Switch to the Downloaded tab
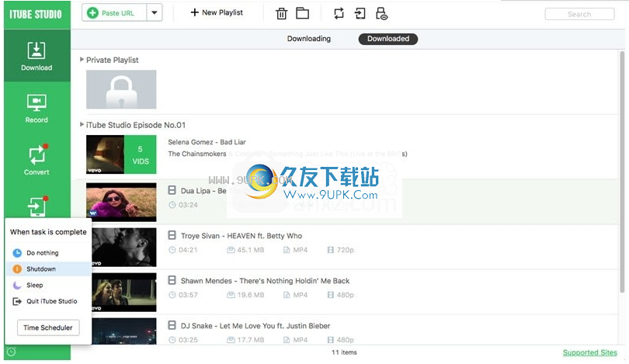629x364 pixels. point(388,39)
